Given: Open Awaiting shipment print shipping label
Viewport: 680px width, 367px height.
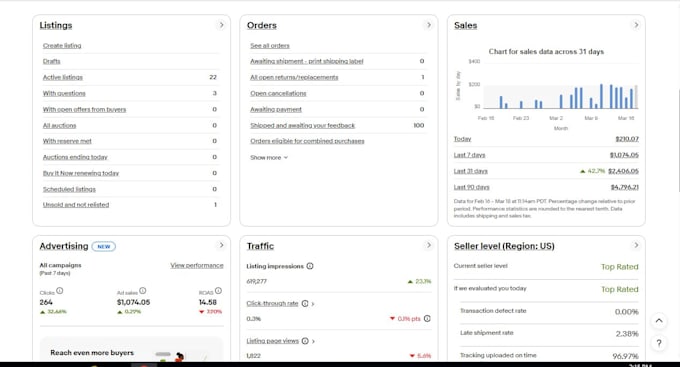Looking at the screenshot, I should point(307,61).
